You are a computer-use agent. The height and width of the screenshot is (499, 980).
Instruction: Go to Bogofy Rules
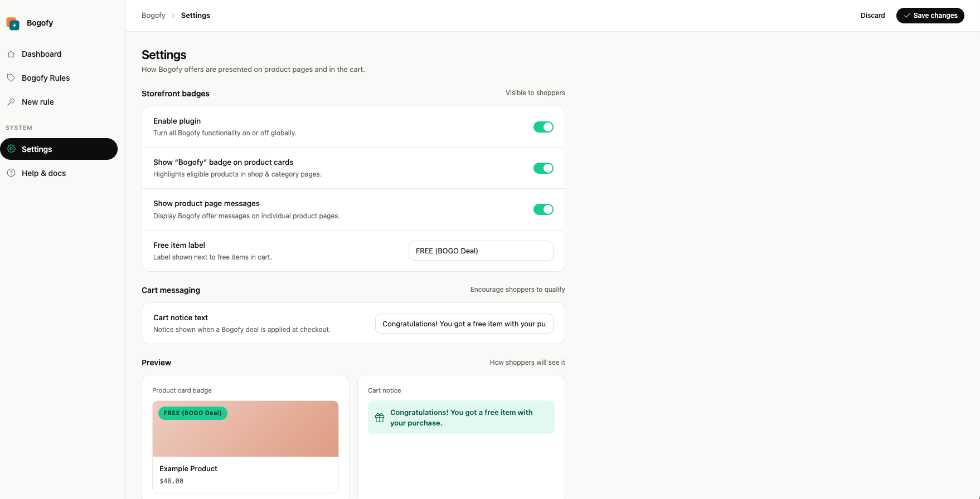coord(59,78)
